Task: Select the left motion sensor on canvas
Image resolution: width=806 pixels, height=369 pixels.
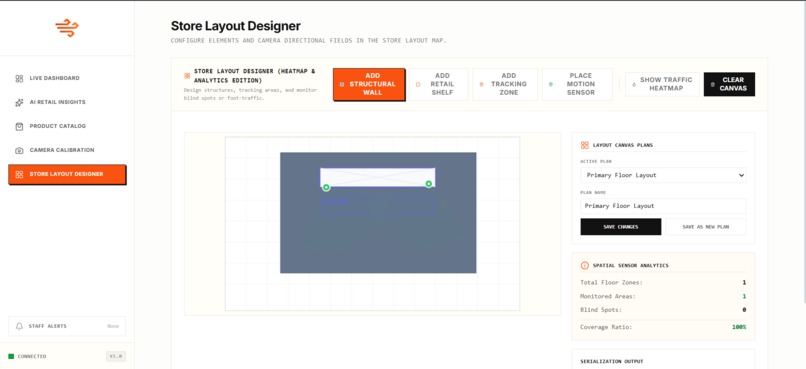Action: 326,188
